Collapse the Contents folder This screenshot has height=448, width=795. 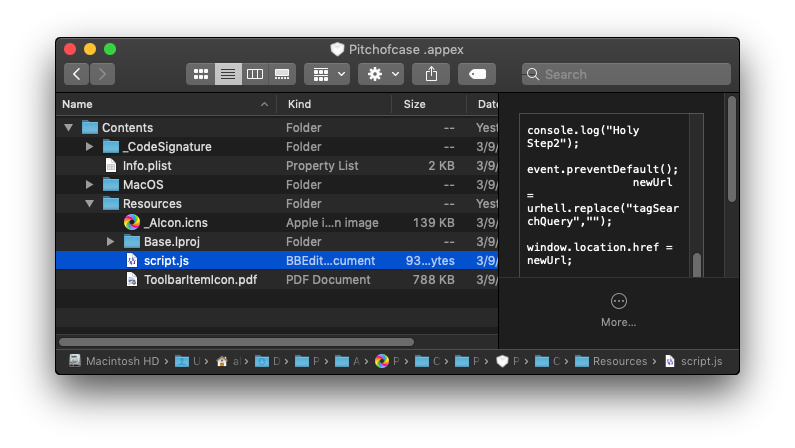coord(69,128)
